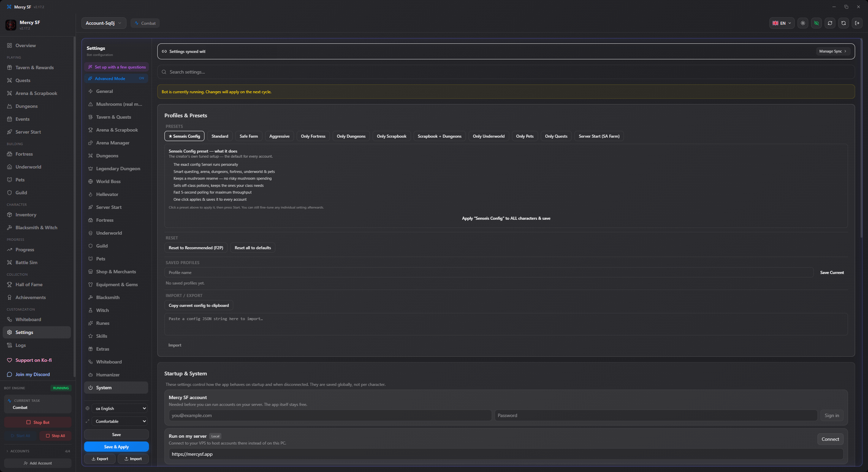Open Settings in the main navigation sidebar
This screenshot has width=868, height=472.
click(x=37, y=333)
